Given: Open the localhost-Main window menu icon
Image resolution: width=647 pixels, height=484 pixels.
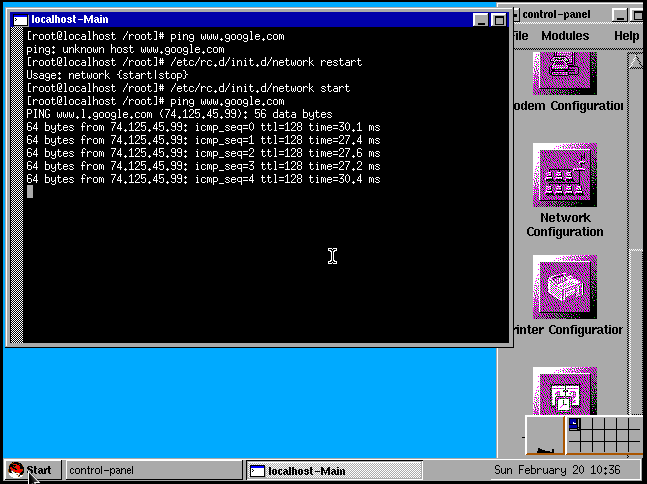Looking at the screenshot, I should [x=19, y=19].
